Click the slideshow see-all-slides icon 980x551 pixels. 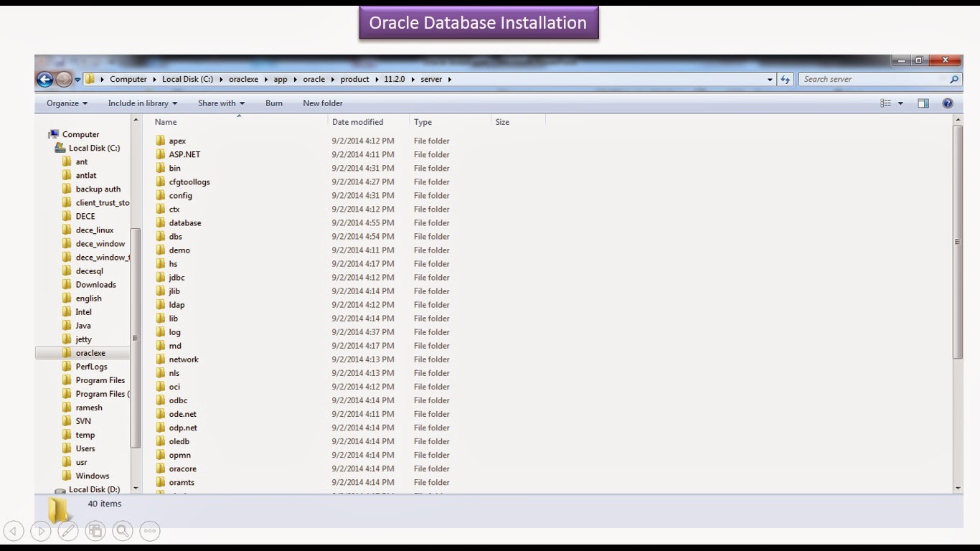click(95, 531)
